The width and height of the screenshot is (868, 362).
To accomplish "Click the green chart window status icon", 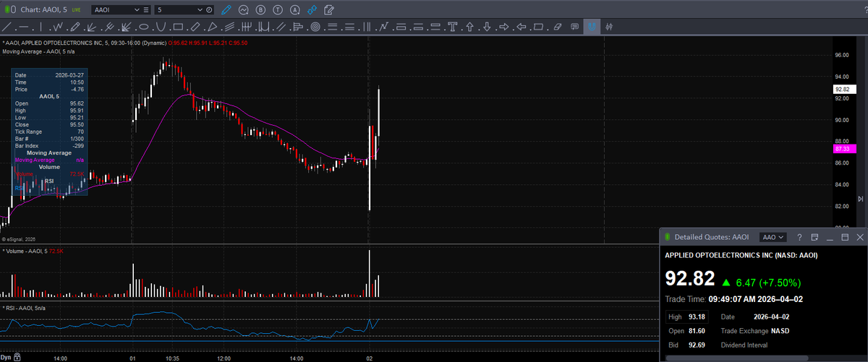I will coord(9,10).
